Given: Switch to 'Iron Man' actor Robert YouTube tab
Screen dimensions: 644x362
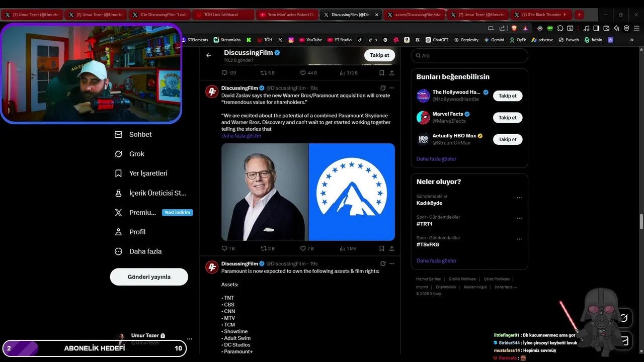Looking at the screenshot, I should tap(287, 15).
